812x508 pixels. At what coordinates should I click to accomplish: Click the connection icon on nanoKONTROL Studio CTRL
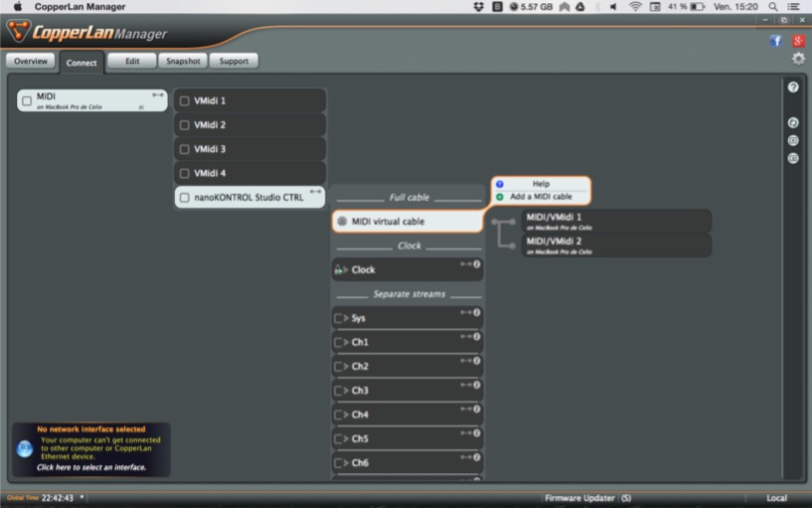click(316, 192)
